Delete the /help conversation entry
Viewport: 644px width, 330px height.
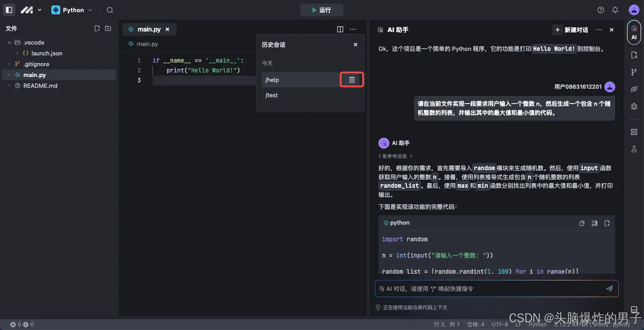tap(351, 79)
